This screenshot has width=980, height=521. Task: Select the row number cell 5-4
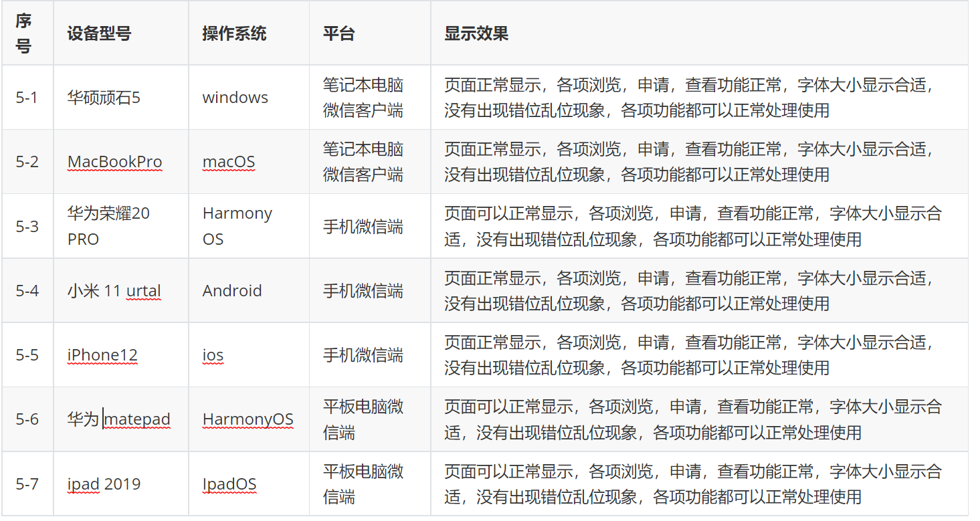(27, 291)
